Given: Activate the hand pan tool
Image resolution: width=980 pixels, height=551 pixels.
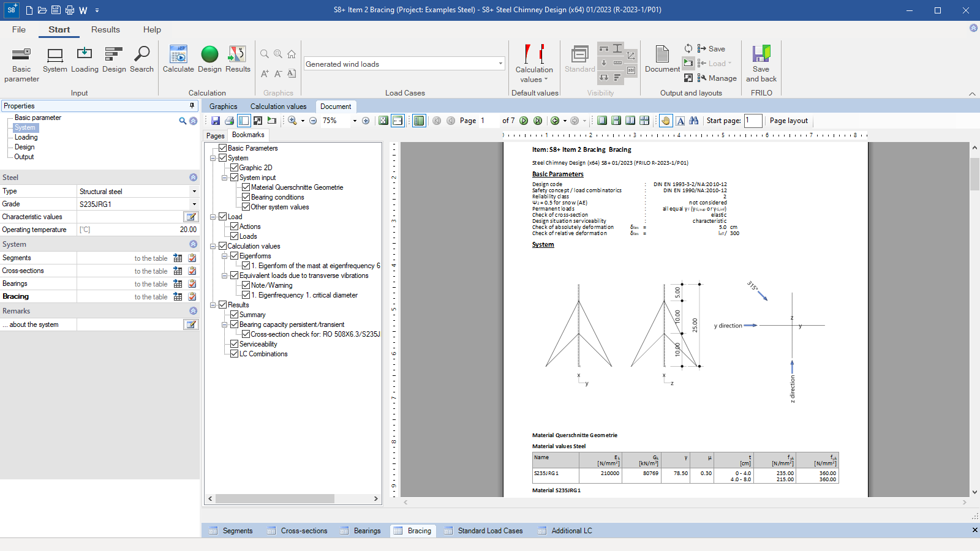Looking at the screenshot, I should coord(666,121).
